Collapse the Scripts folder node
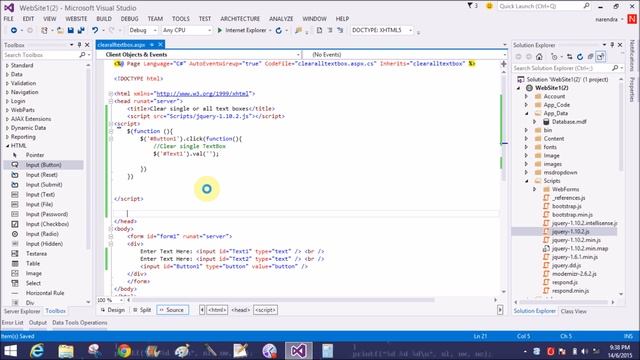This screenshot has height=360, width=640. (527, 181)
